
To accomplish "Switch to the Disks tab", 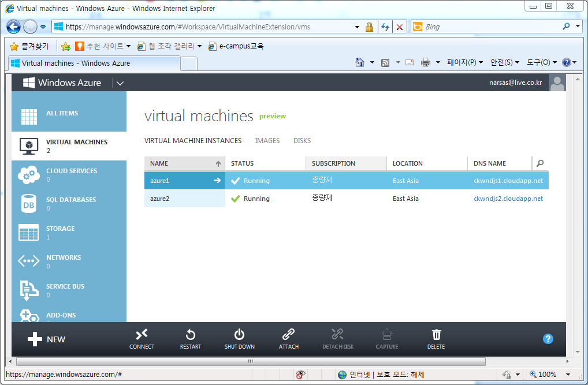I will pyautogui.click(x=302, y=141).
